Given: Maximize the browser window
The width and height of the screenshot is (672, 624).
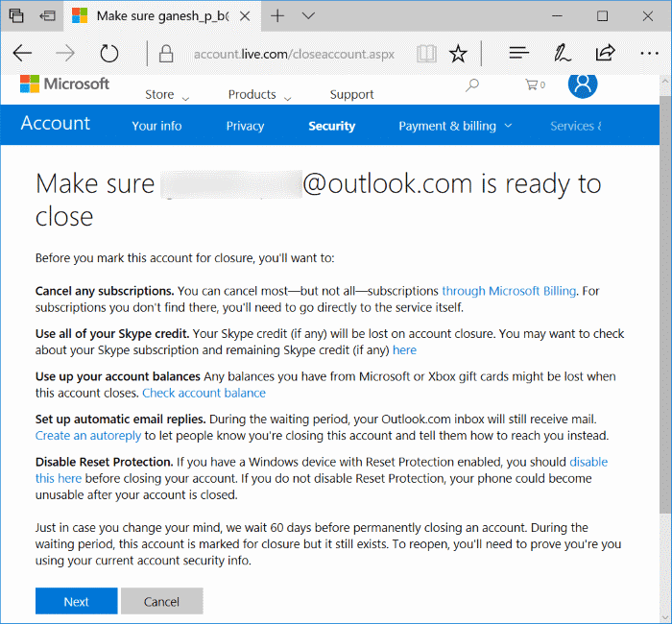Looking at the screenshot, I should pos(602,16).
